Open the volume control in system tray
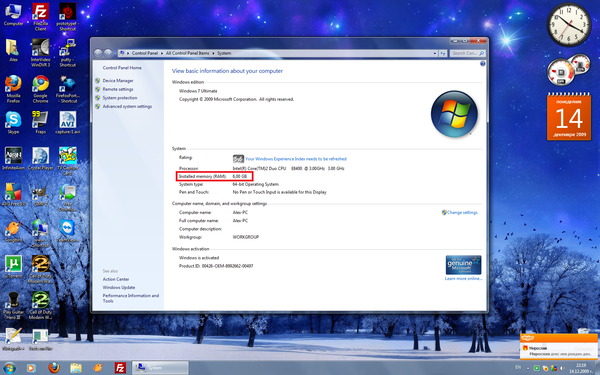The height and width of the screenshot is (375, 600). (562, 368)
